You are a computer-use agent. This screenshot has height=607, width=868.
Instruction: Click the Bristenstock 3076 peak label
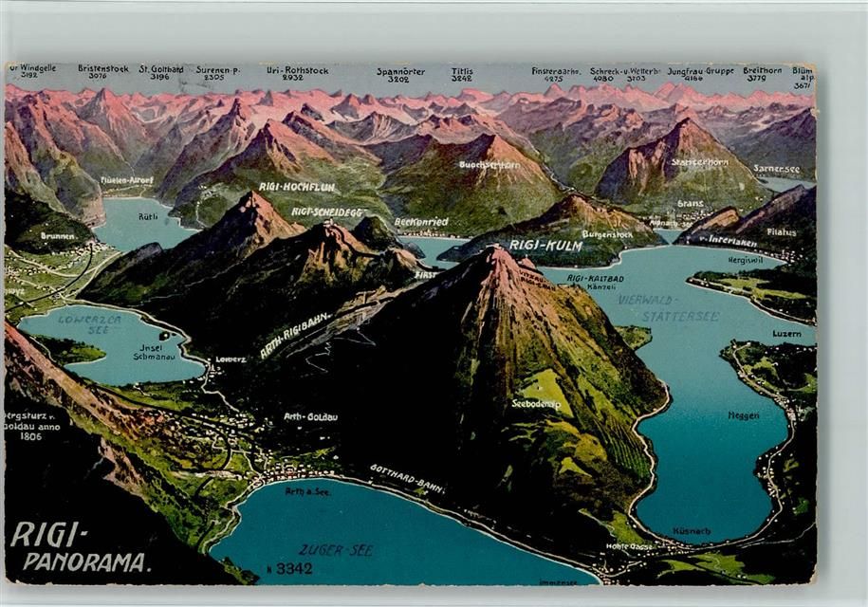click(x=103, y=72)
